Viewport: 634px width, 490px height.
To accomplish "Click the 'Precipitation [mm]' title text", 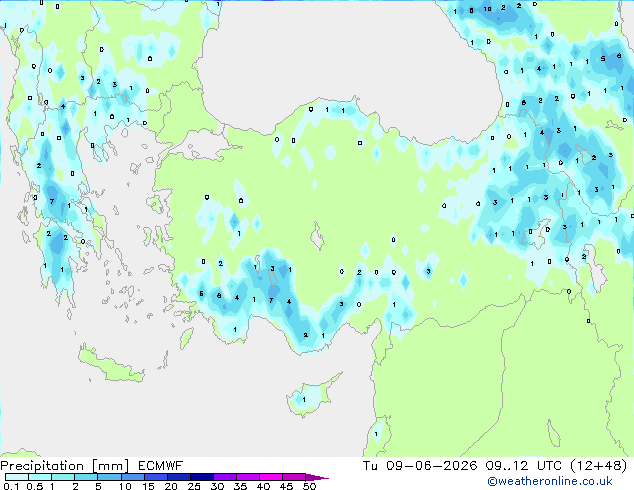I will [x=65, y=466].
